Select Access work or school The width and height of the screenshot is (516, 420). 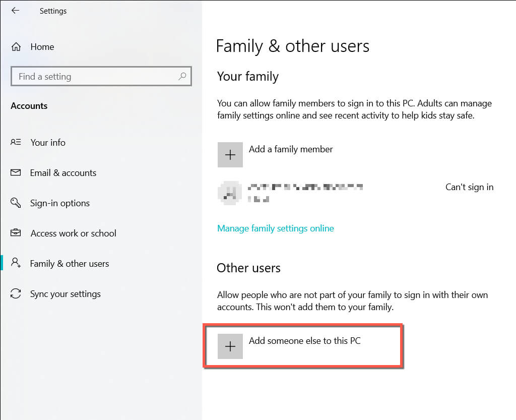click(73, 233)
